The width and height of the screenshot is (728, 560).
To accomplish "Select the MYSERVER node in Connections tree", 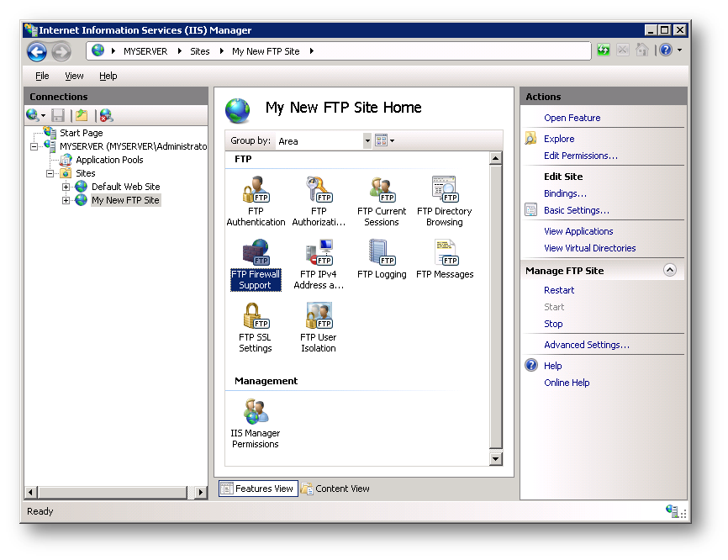I will [134, 146].
